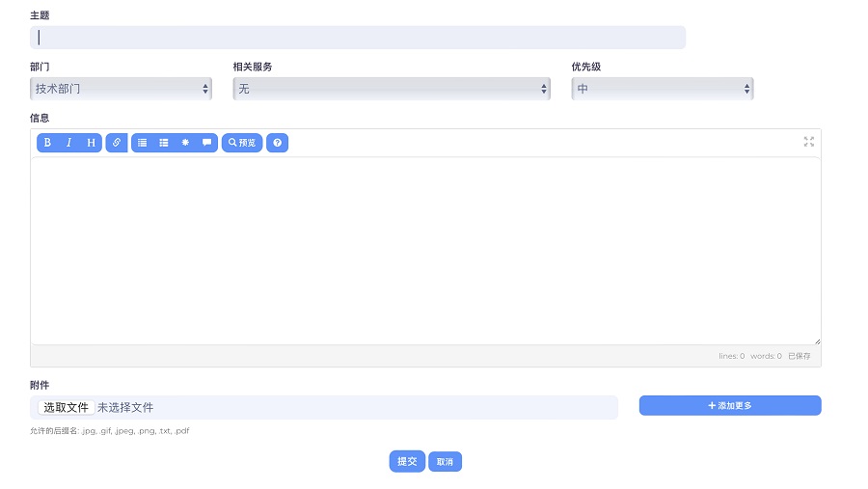Click the asterisk code icon in toolbar
The height and width of the screenshot is (489, 868).
point(185,143)
